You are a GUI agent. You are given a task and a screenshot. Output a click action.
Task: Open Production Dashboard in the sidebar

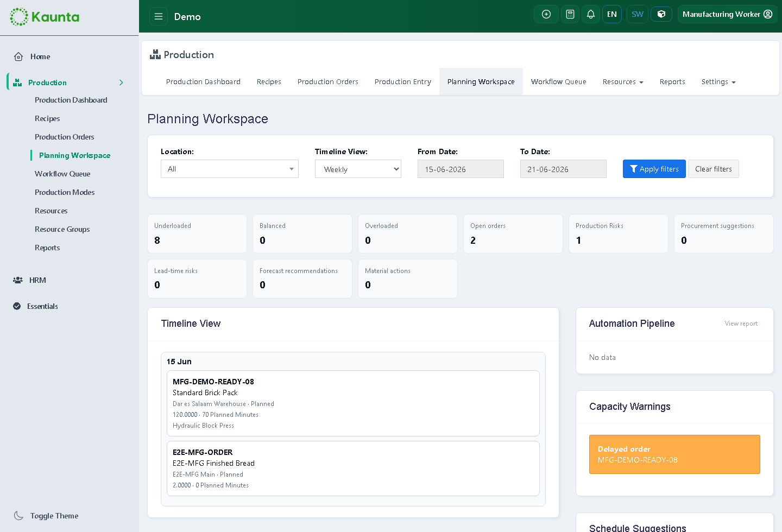coord(71,100)
